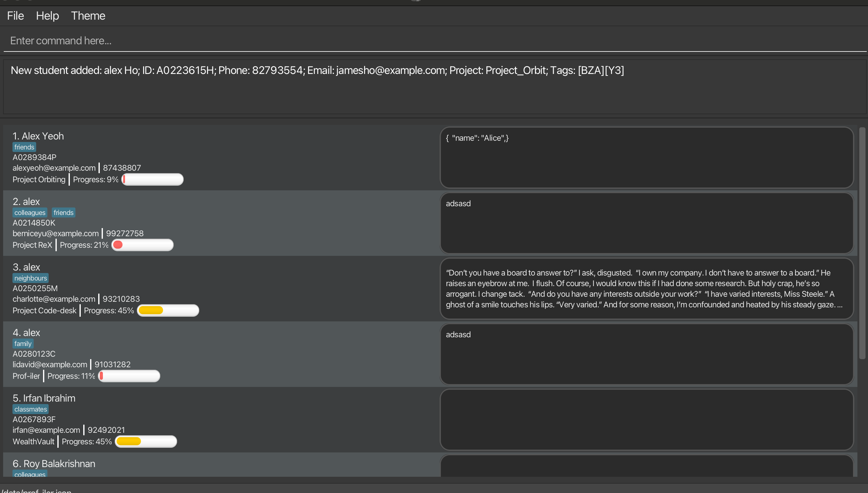Click phone number 87438807
Viewport: 868px width, 493px height.
122,168
